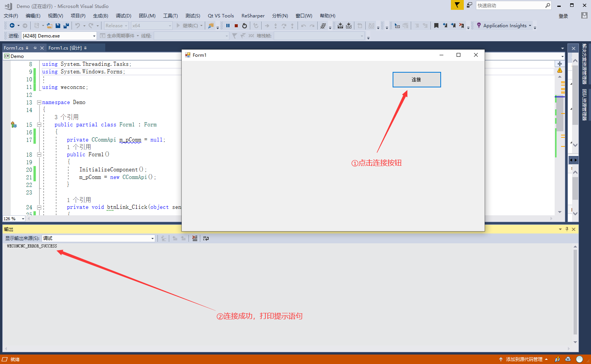The width and height of the screenshot is (591, 364).
Task: Toggle a bookmark on the current line
Action: coord(436,26)
